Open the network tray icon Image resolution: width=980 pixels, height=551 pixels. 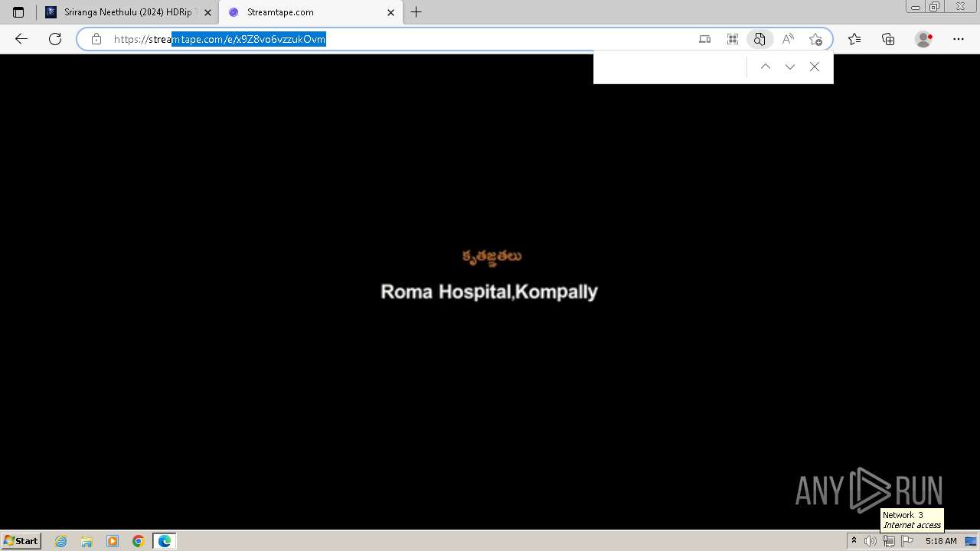tap(889, 541)
